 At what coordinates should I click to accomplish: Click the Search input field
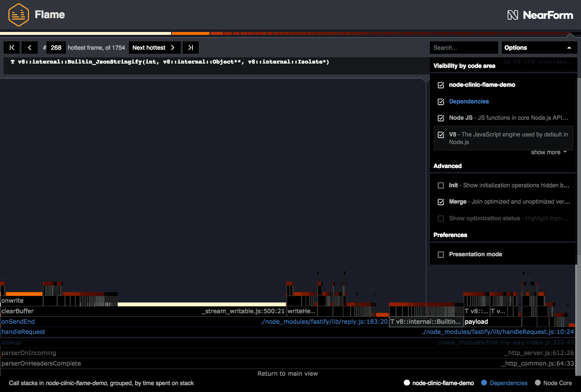pyautogui.click(x=463, y=48)
